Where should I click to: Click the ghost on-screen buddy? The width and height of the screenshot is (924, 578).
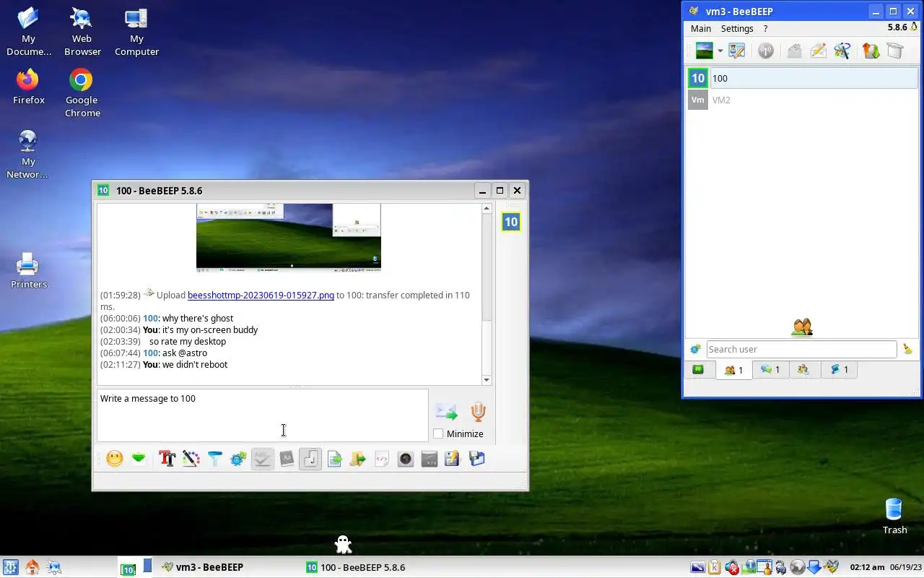[344, 543]
